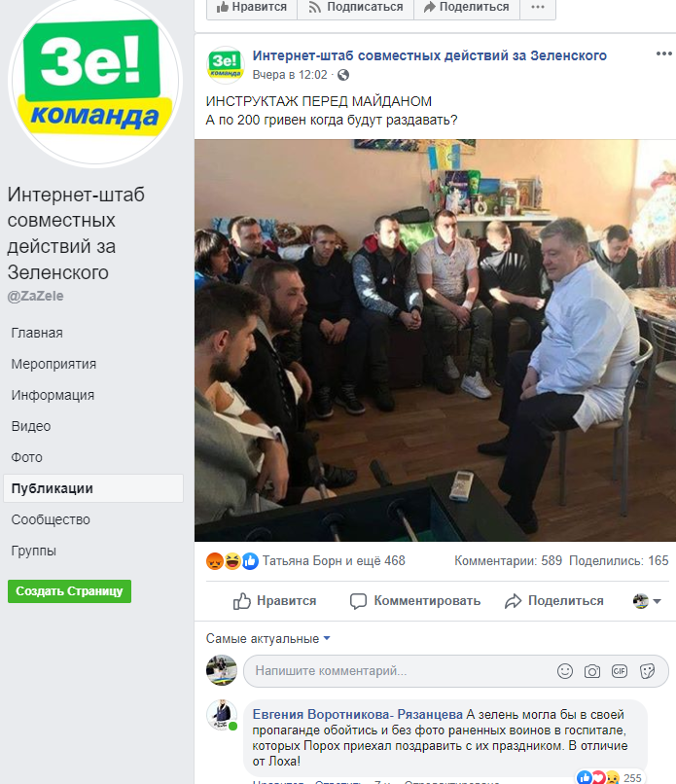The width and height of the screenshot is (676, 784).
Task: Open the GIF picker in comment field
Action: pyautogui.click(x=620, y=671)
